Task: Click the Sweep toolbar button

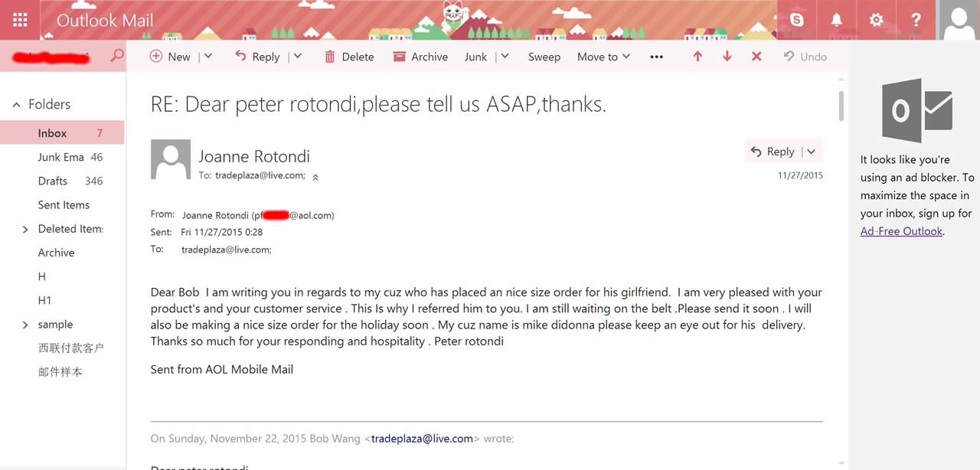Action: click(544, 57)
